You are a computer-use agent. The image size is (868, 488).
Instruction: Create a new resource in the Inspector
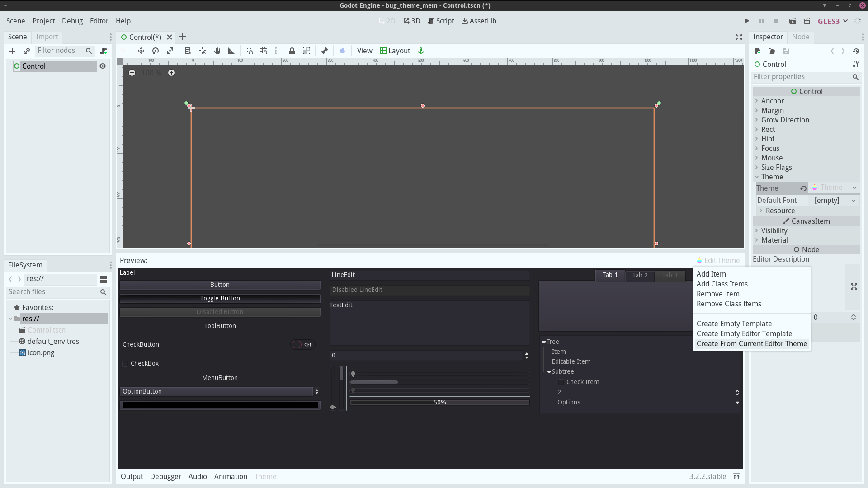[757, 51]
